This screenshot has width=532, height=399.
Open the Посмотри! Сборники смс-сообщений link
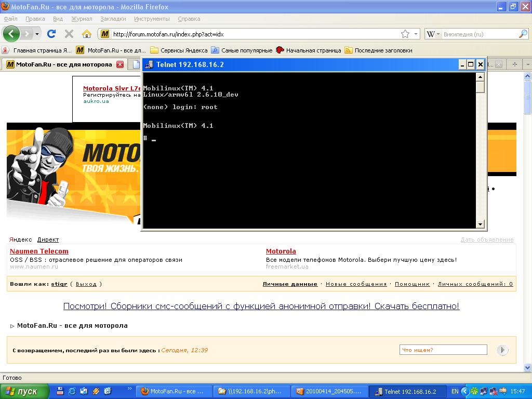click(x=261, y=306)
